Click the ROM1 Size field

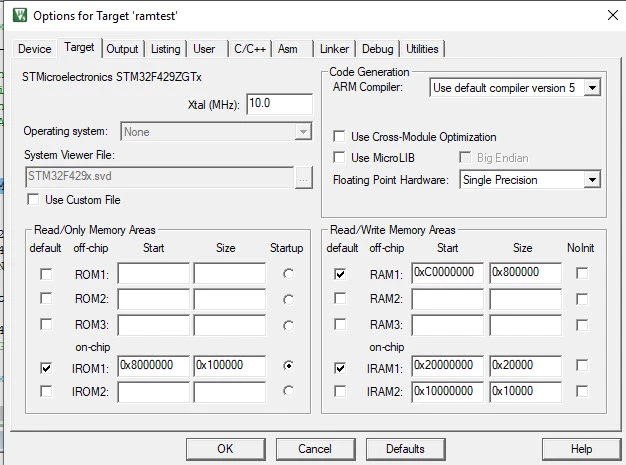tap(230, 273)
